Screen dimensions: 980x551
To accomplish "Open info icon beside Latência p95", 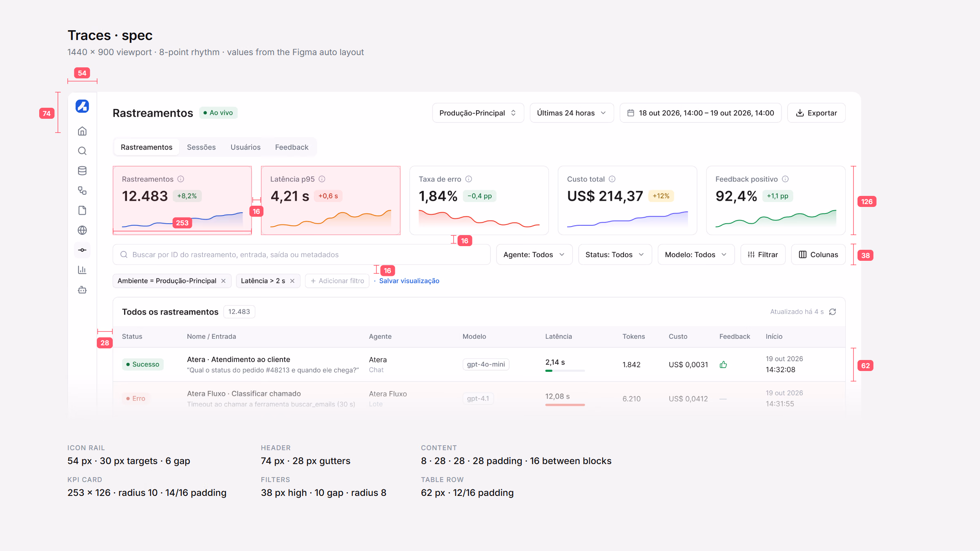I will 322,179.
